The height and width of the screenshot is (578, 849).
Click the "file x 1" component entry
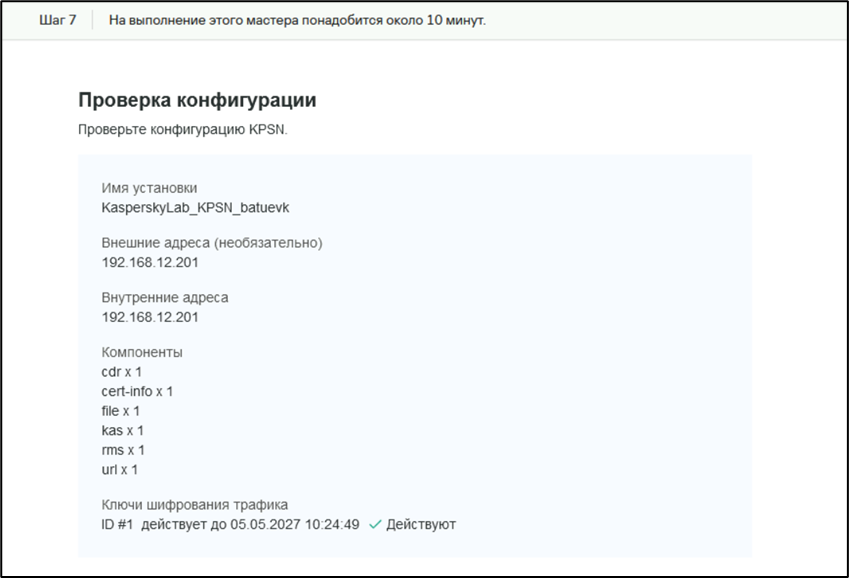point(121,411)
